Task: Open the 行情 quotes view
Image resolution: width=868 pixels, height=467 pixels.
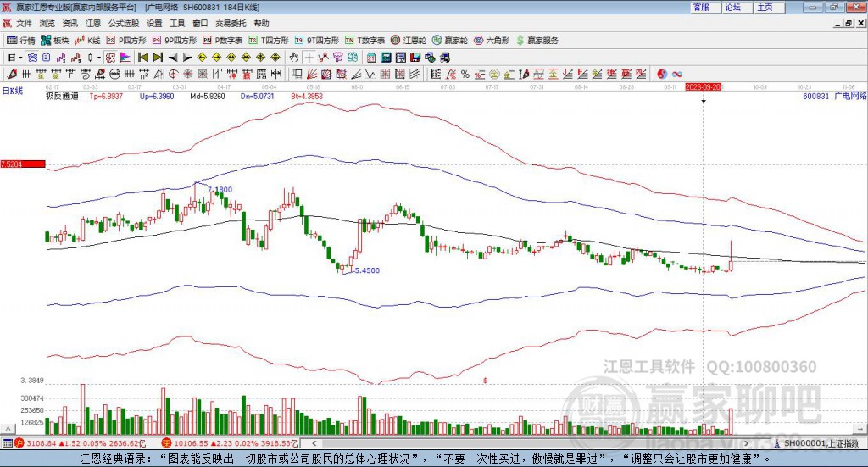Action: 20,41
